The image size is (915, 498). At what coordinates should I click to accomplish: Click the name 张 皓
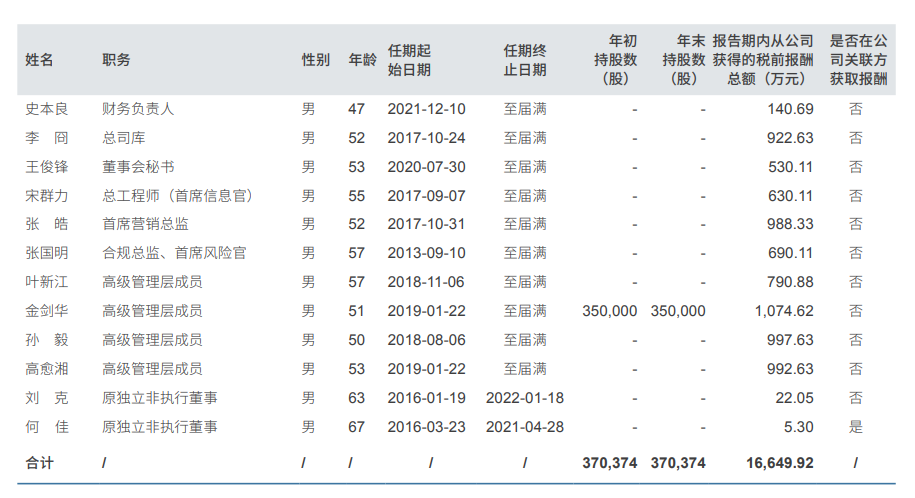pos(47,224)
